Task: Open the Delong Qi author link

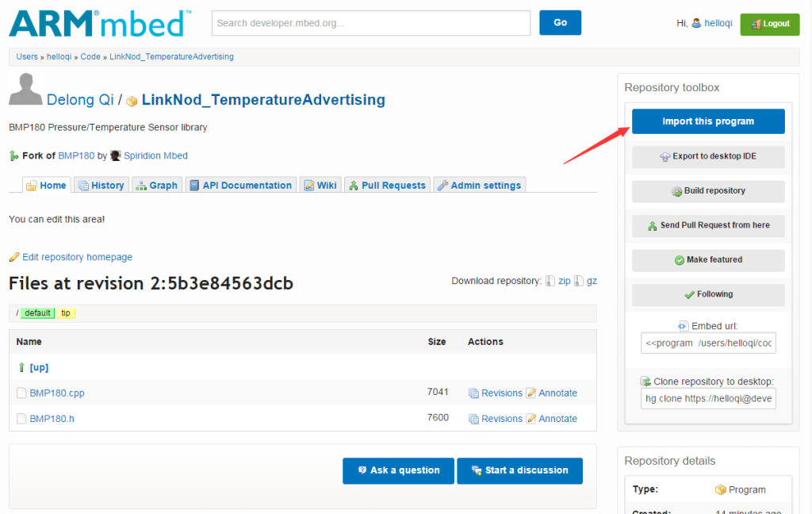Action: [80, 99]
